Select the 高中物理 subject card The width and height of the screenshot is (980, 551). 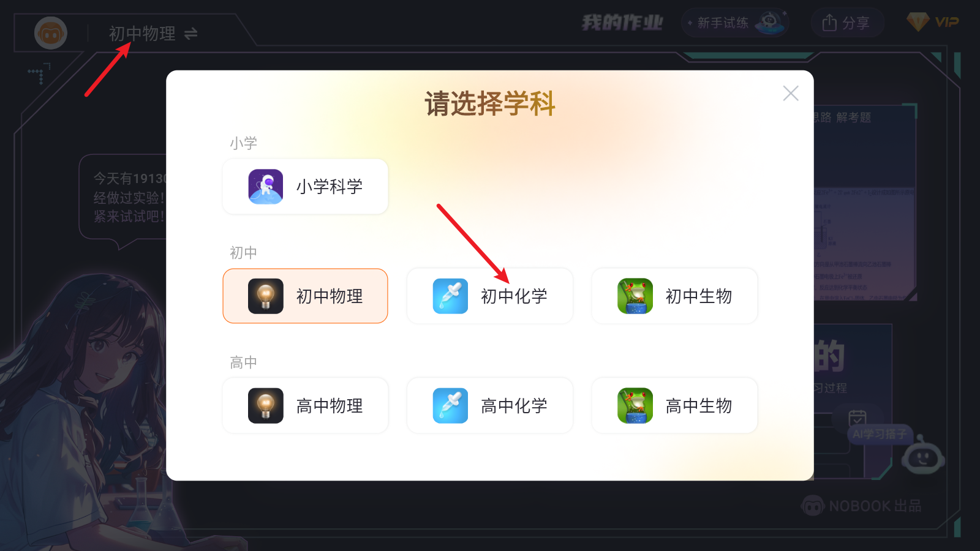(x=305, y=406)
